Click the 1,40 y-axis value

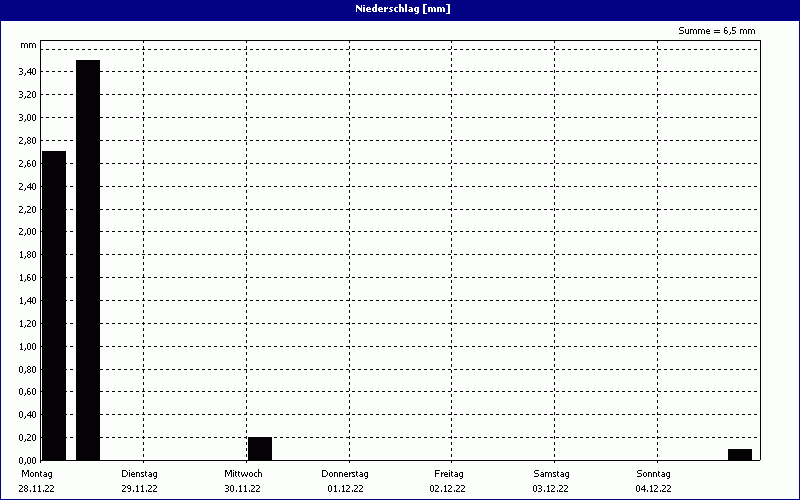[x=27, y=301]
